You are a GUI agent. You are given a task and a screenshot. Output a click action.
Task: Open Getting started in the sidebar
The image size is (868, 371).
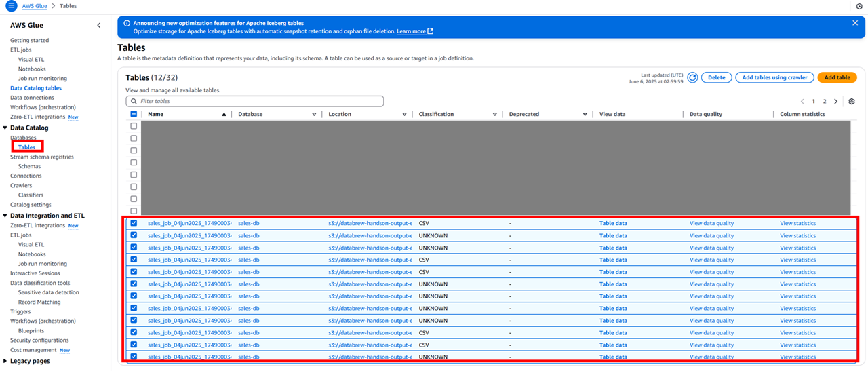(x=29, y=40)
